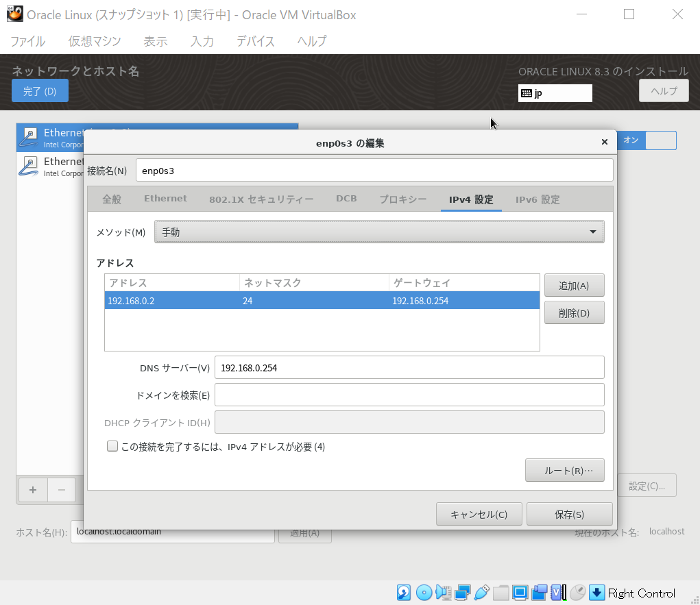Click the キャンセル(C) button

pyautogui.click(x=479, y=514)
